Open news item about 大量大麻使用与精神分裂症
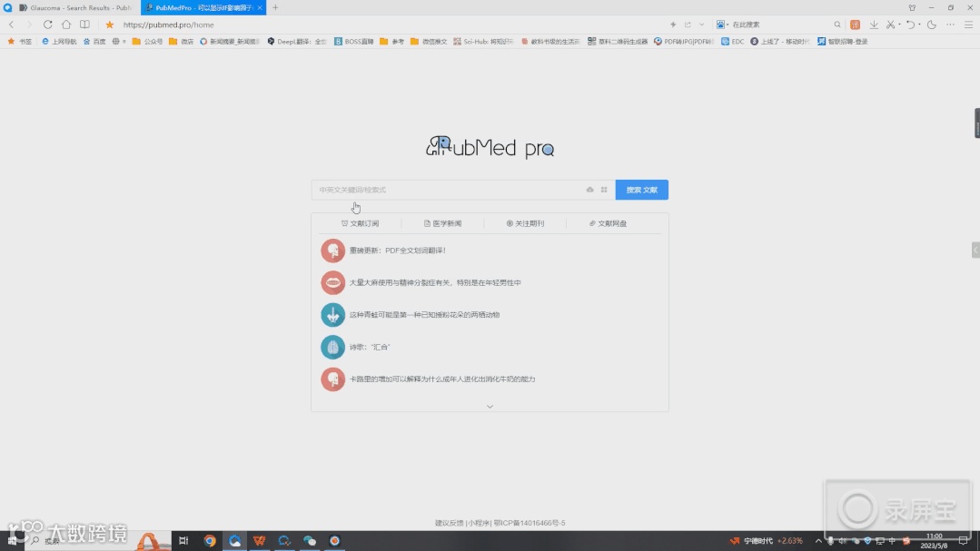The height and width of the screenshot is (551, 980). point(435,282)
